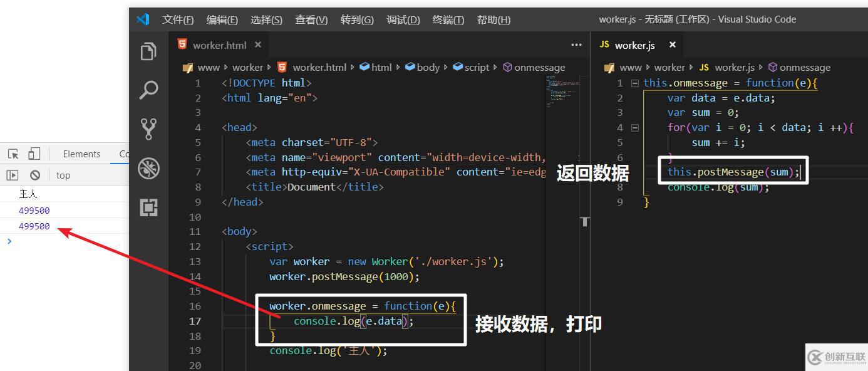
Task: Open the more actions menu for worker.html editor
Action: click(577, 45)
